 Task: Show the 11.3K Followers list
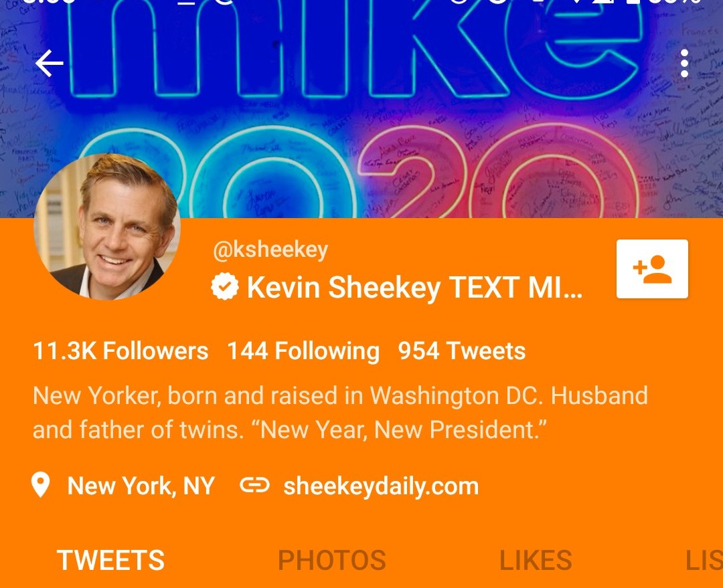[120, 351]
